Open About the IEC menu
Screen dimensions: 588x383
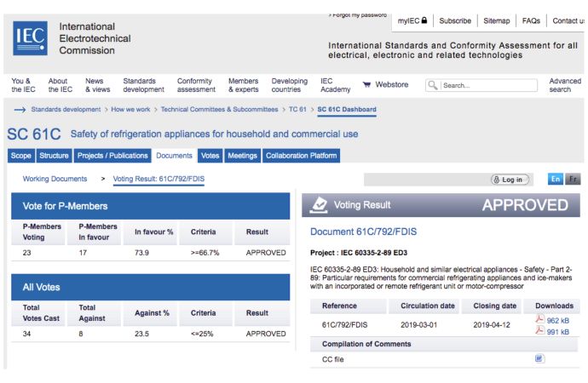60,85
